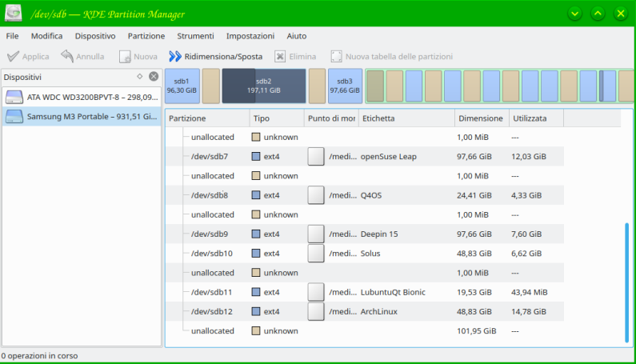636x364 pixels.
Task: Click Nuova tabella delle partizioni button
Action: pyautogui.click(x=392, y=57)
